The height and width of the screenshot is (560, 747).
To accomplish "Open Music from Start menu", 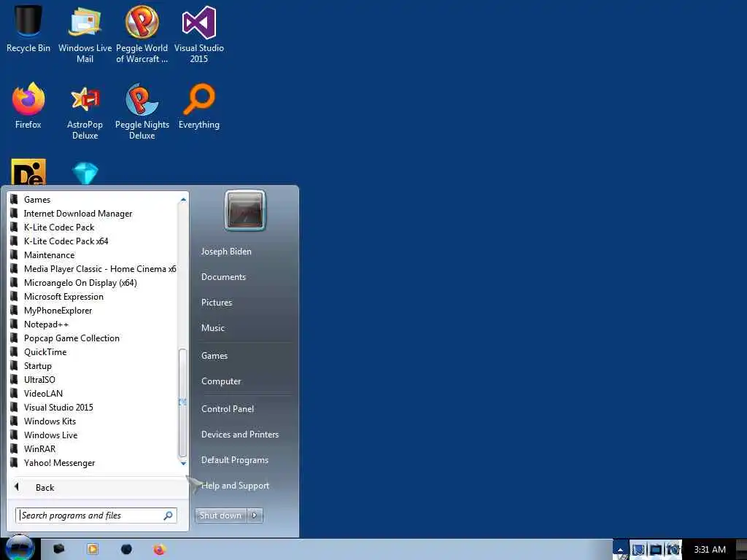I will [213, 327].
